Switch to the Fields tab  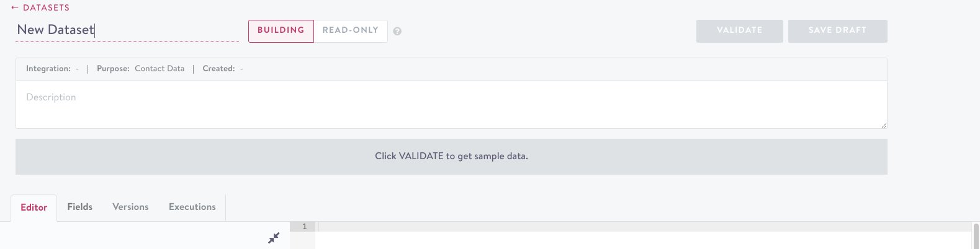click(80, 207)
